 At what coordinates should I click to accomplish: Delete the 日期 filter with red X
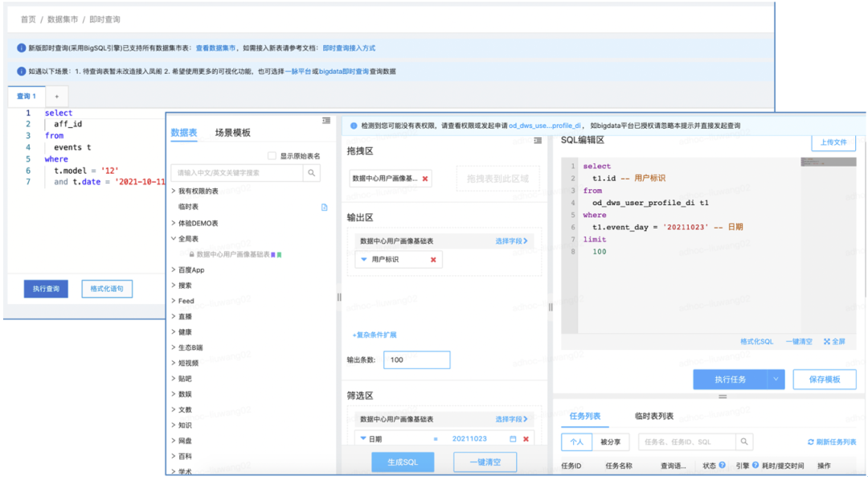tap(526, 438)
